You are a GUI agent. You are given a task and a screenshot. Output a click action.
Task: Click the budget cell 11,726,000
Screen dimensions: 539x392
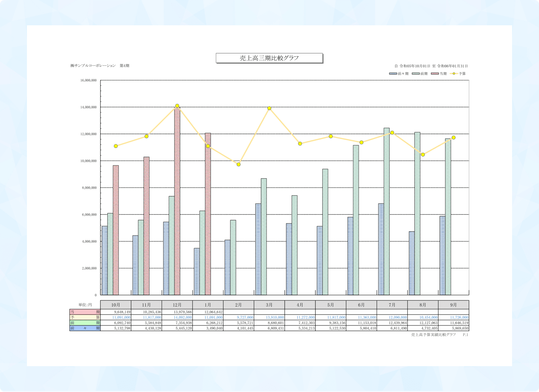[x=454, y=317]
